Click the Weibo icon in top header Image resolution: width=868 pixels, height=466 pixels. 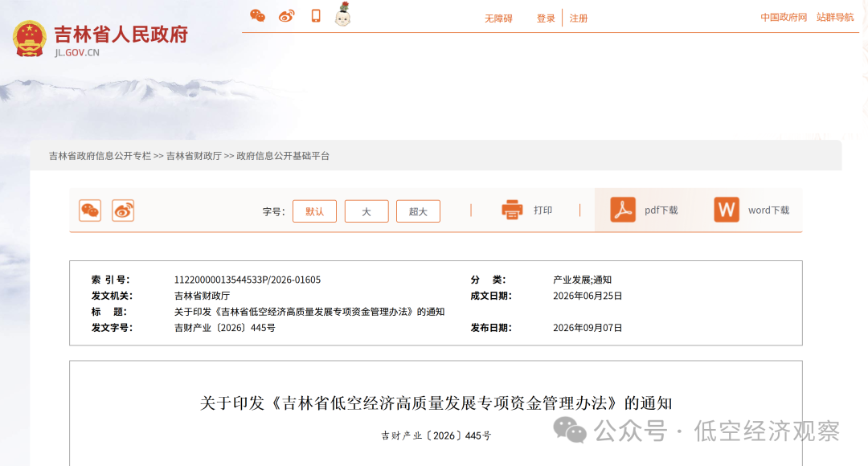click(286, 16)
